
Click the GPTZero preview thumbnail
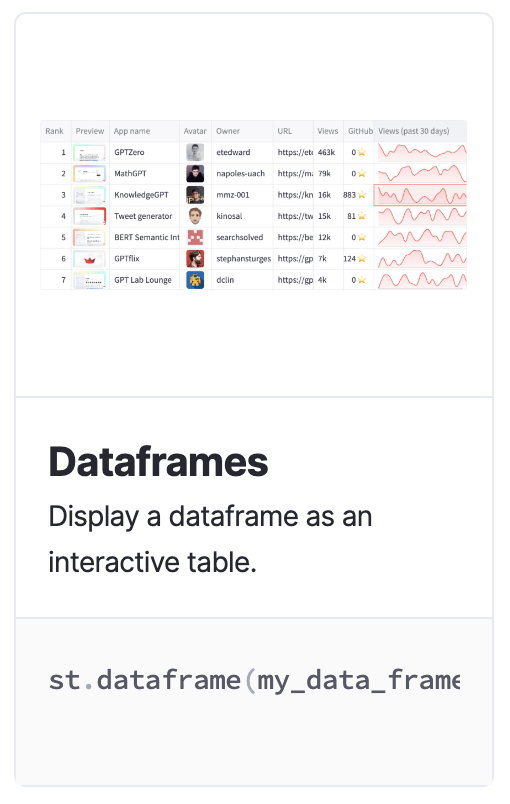click(x=90, y=152)
